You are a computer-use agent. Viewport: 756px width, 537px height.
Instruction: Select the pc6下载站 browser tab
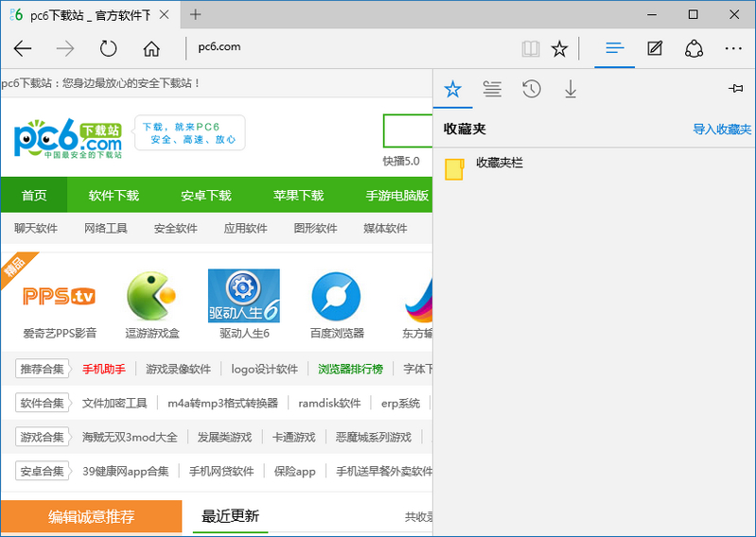[91, 15]
